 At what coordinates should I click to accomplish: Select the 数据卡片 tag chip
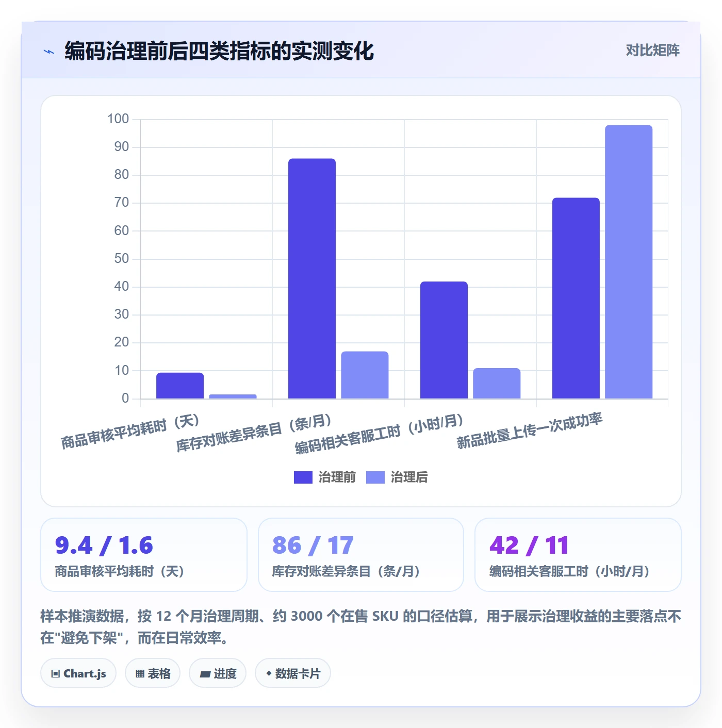[x=293, y=673]
